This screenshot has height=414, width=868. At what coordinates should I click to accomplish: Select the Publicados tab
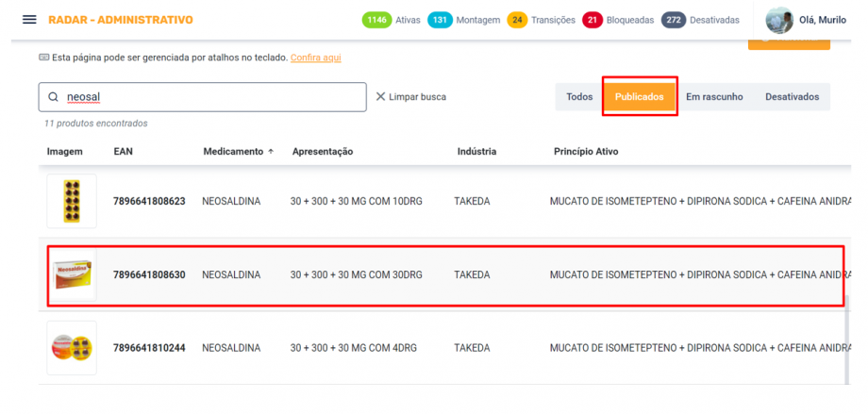640,97
